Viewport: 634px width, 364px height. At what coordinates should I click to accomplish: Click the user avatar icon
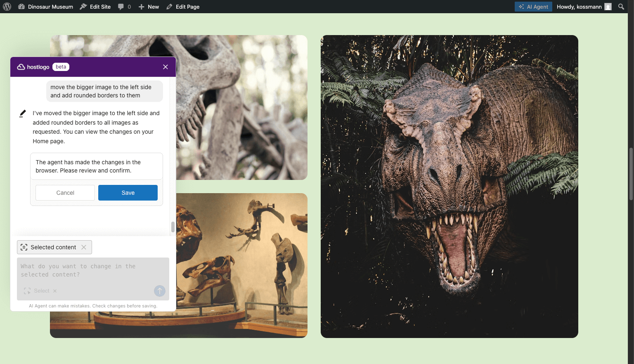pyautogui.click(x=608, y=7)
